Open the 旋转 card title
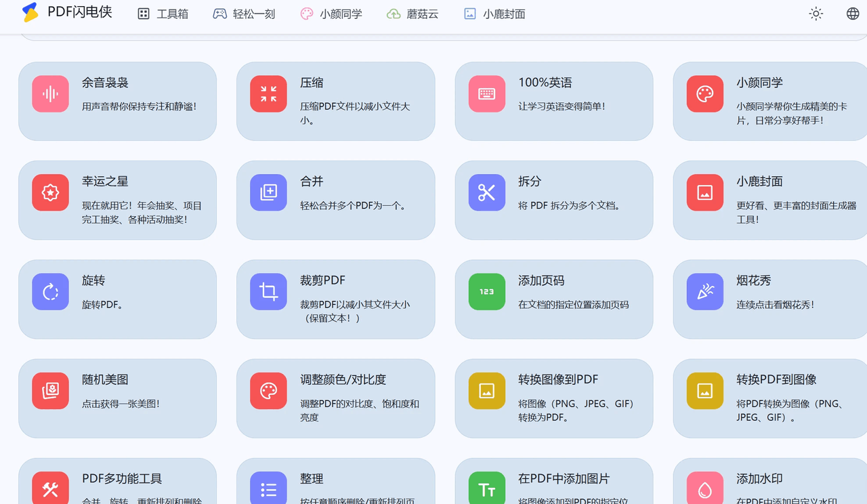The width and height of the screenshot is (867, 504). point(93,280)
